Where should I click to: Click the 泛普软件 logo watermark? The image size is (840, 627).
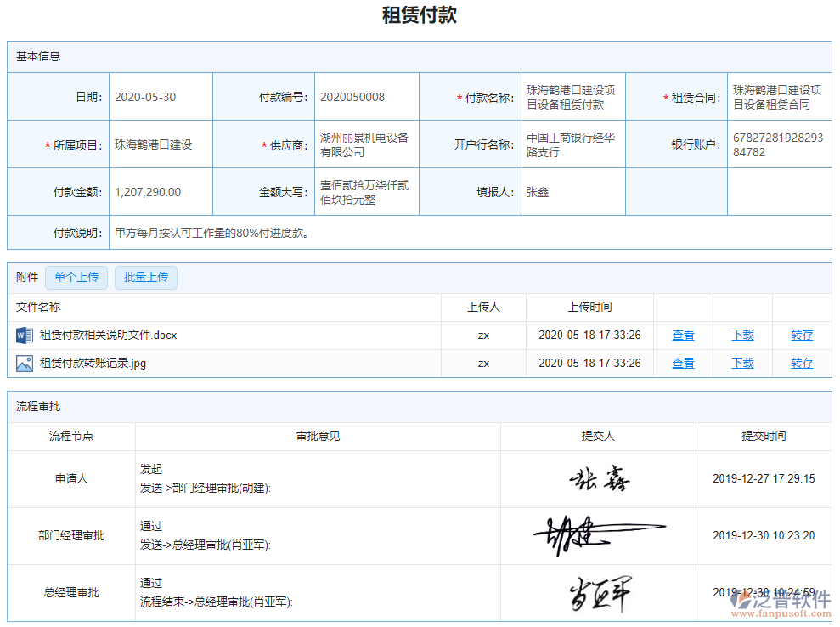point(778,602)
